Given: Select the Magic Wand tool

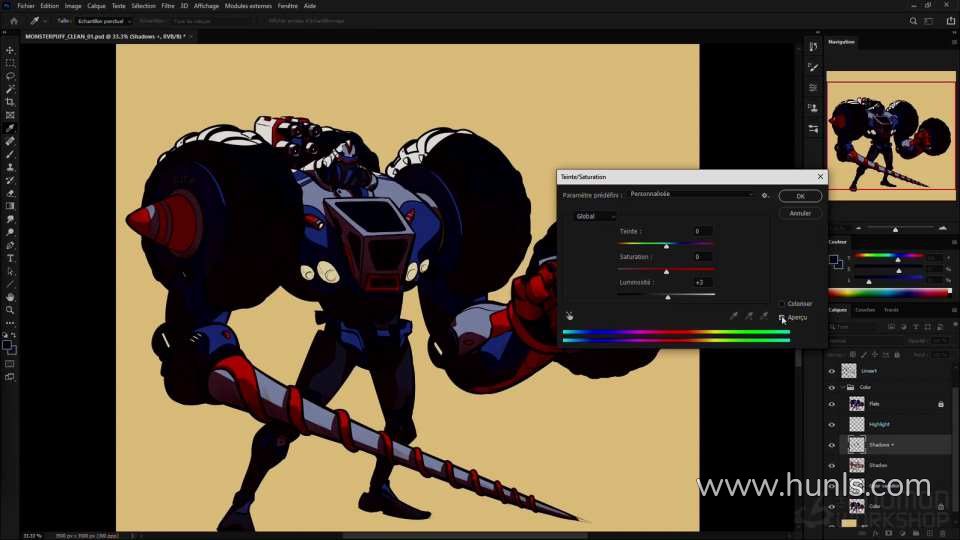Looking at the screenshot, I should tap(10, 89).
